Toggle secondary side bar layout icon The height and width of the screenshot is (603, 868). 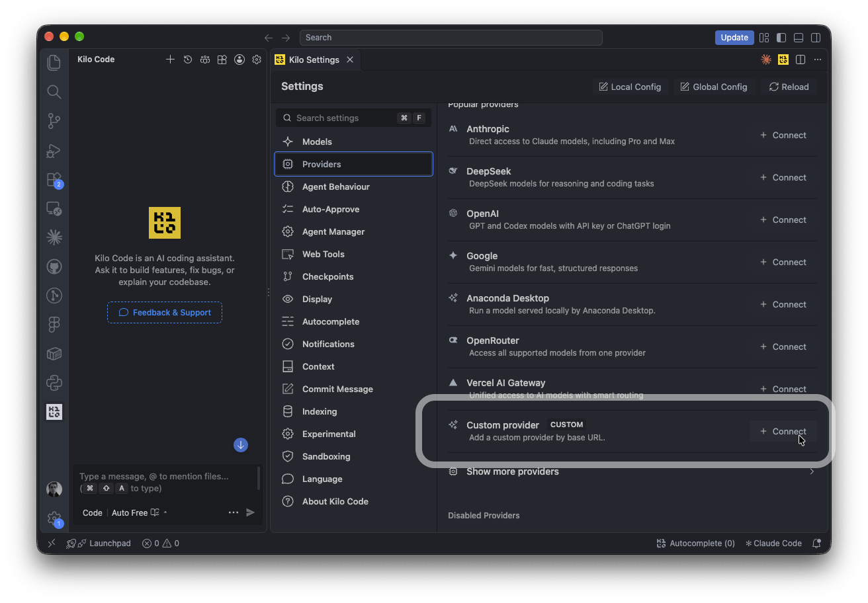tap(816, 38)
